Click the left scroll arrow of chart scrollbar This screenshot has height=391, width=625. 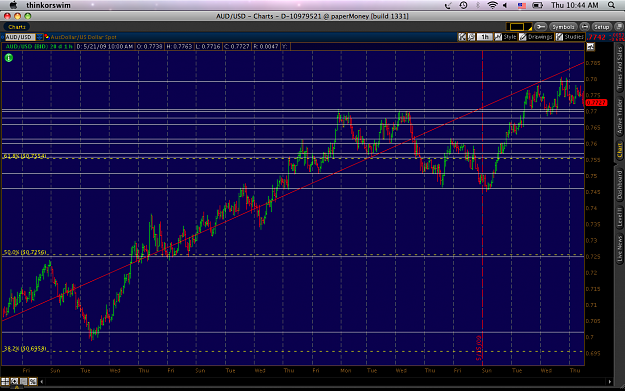point(42,381)
